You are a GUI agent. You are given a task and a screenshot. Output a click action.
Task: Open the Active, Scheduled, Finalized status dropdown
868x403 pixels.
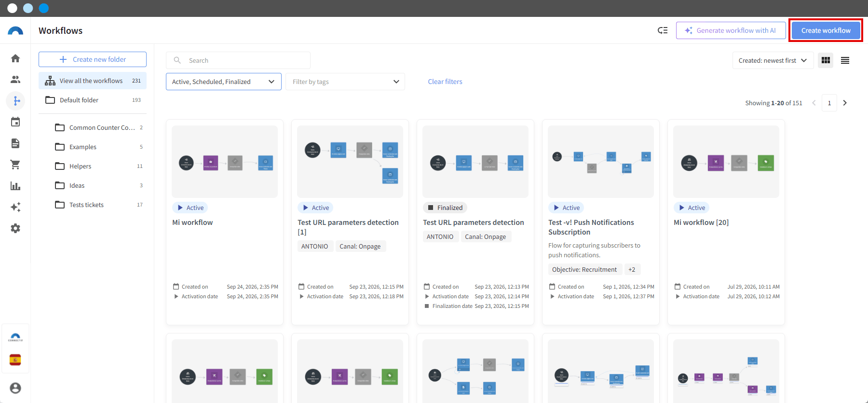(224, 82)
